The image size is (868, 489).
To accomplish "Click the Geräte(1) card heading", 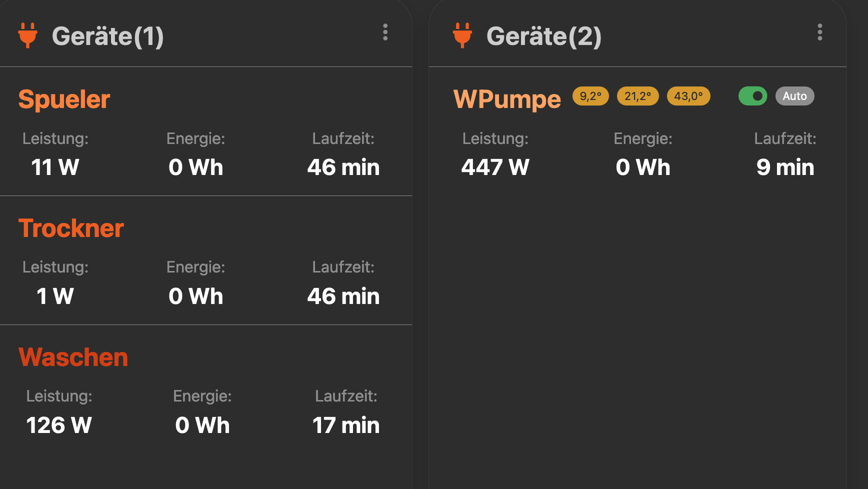I will (107, 36).
